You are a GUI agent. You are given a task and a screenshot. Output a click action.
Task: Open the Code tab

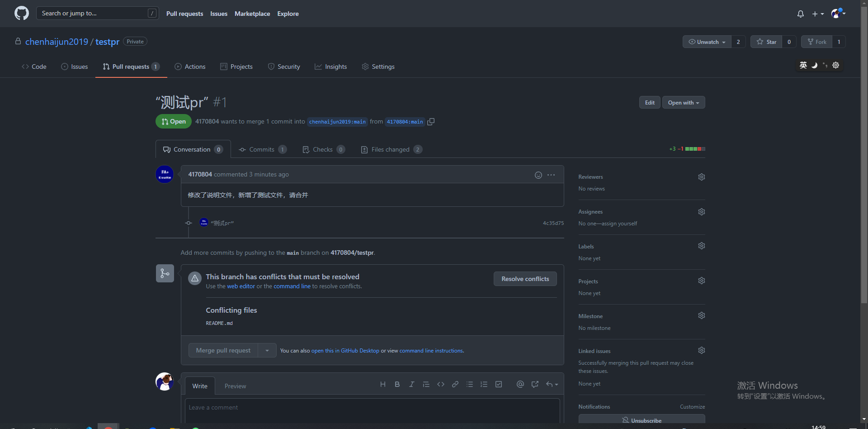(x=34, y=67)
